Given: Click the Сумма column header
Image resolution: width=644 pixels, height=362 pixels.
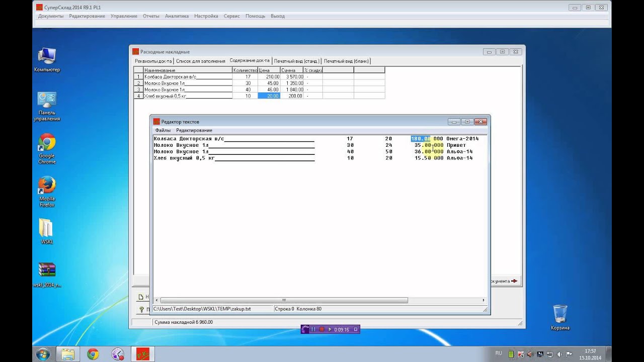Looking at the screenshot, I should click(292, 70).
